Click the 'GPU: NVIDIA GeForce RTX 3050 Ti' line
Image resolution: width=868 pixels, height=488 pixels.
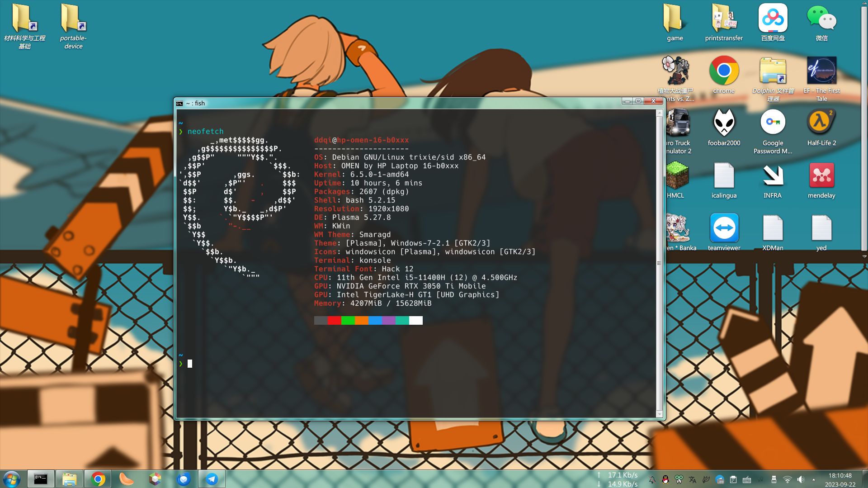(400, 286)
